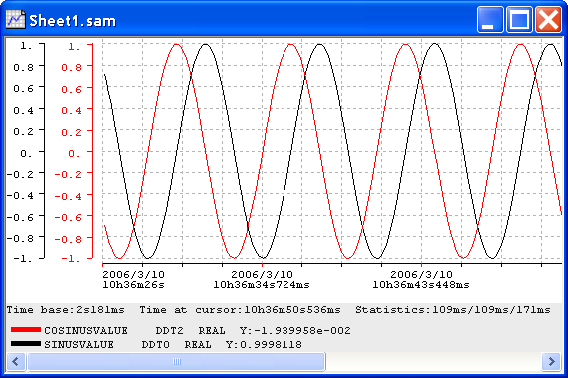Click the empty scrollbar track right of thumb
Image resolution: width=568 pixels, height=378 pixels.
434,361
